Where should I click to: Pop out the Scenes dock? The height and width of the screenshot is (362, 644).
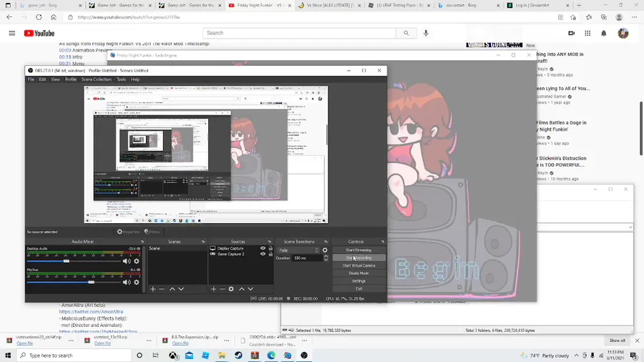203,242
